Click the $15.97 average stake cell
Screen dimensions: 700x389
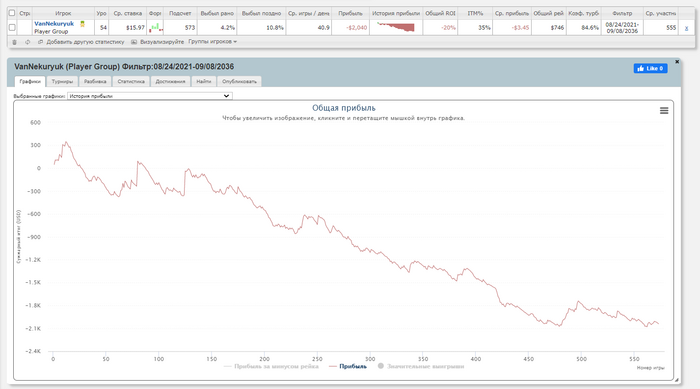click(128, 28)
